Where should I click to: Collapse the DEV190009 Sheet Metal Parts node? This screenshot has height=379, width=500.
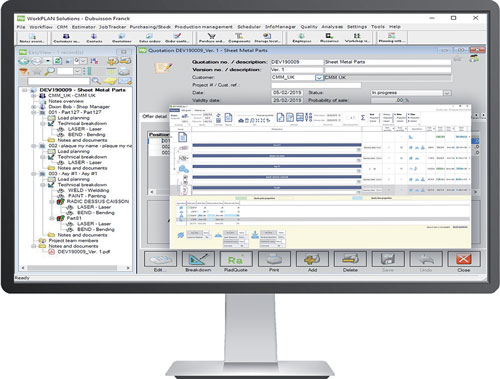[25, 90]
